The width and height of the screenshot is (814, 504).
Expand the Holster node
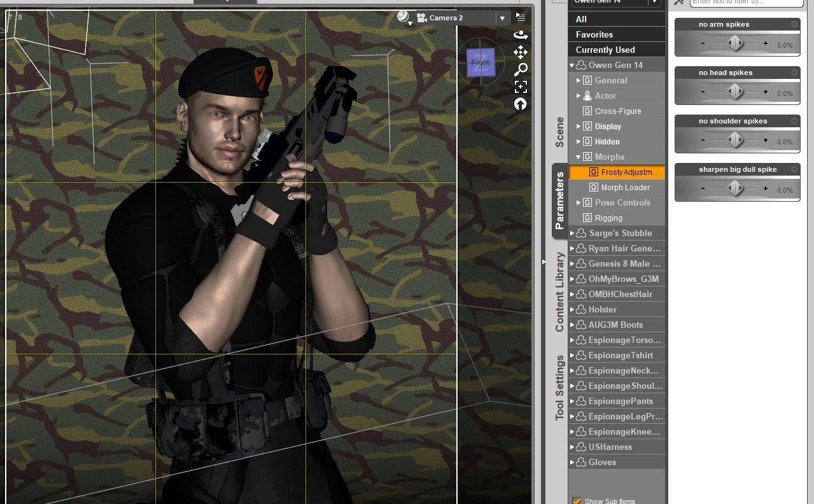coord(572,309)
